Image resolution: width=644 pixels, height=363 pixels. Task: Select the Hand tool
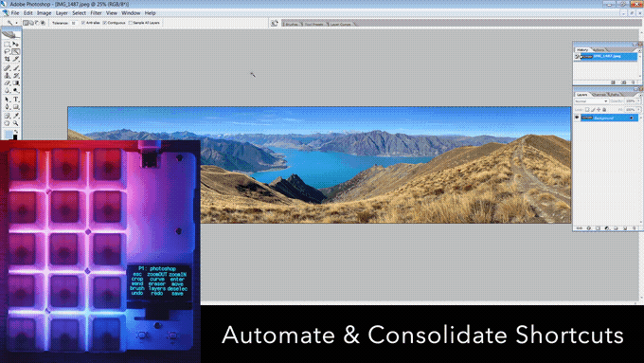click(7, 123)
